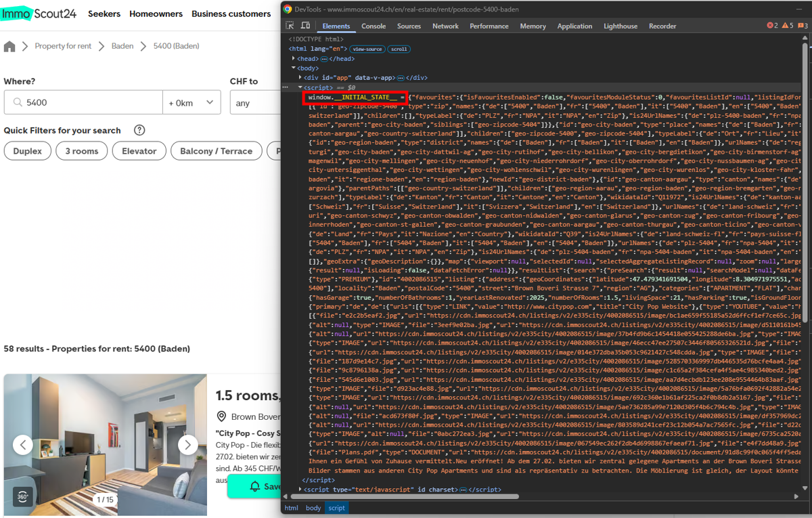Click the 1 / 15 photo counter
The image size is (812, 518).
pyautogui.click(x=105, y=500)
